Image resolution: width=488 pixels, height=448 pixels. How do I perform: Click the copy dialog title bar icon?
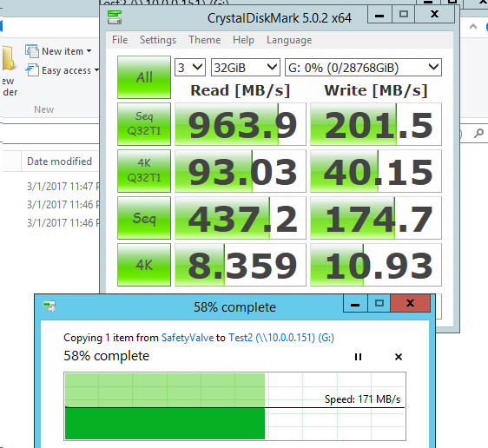[x=49, y=306]
